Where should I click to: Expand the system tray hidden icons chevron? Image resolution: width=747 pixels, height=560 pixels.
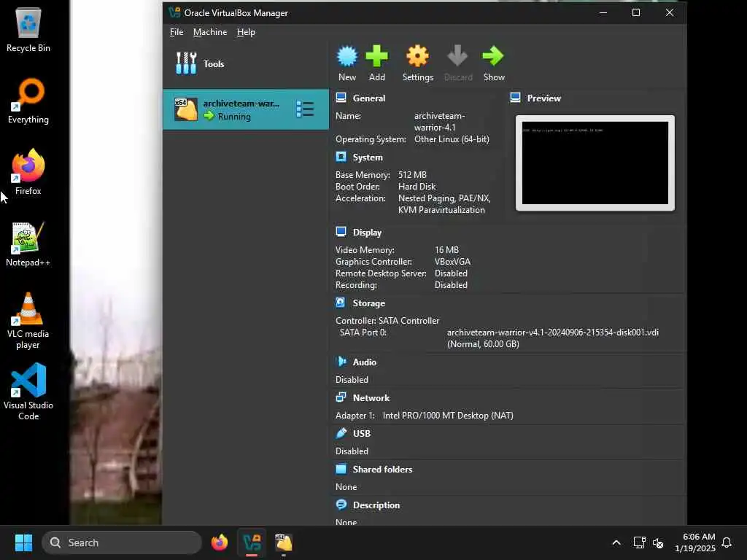[616, 542]
